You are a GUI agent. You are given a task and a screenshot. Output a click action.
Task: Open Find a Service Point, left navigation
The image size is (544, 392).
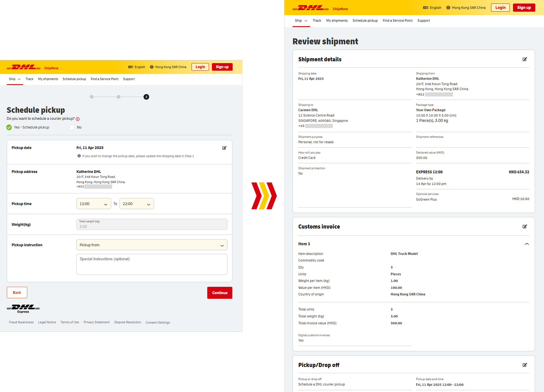point(105,79)
